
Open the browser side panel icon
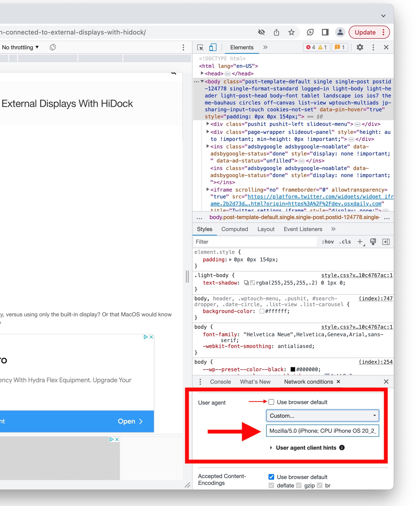325,32
